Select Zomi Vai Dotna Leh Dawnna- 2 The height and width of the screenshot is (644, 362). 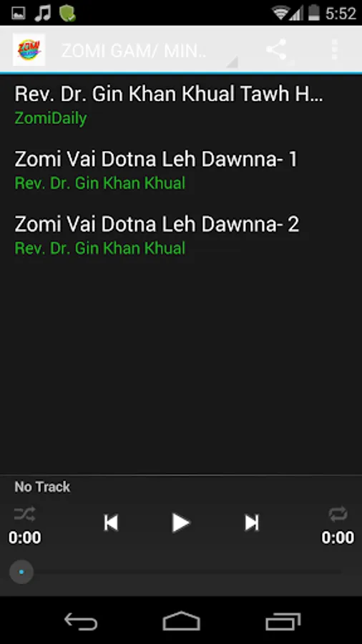[x=181, y=235]
